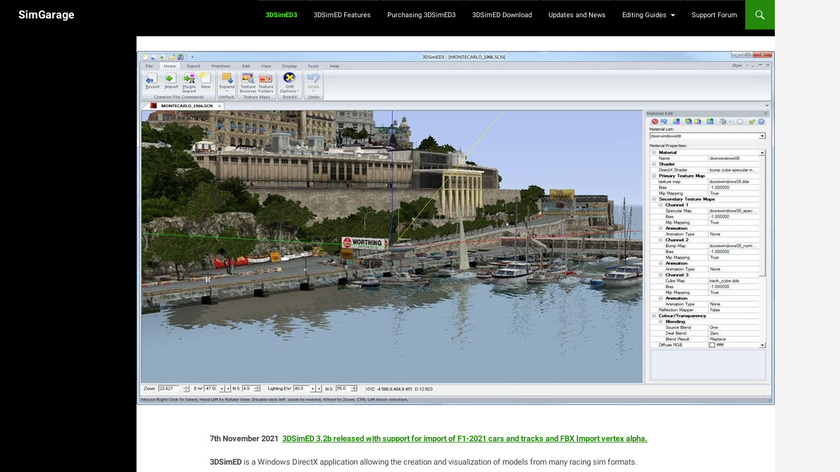Switch to the Export ribbon tab

pyautogui.click(x=193, y=65)
